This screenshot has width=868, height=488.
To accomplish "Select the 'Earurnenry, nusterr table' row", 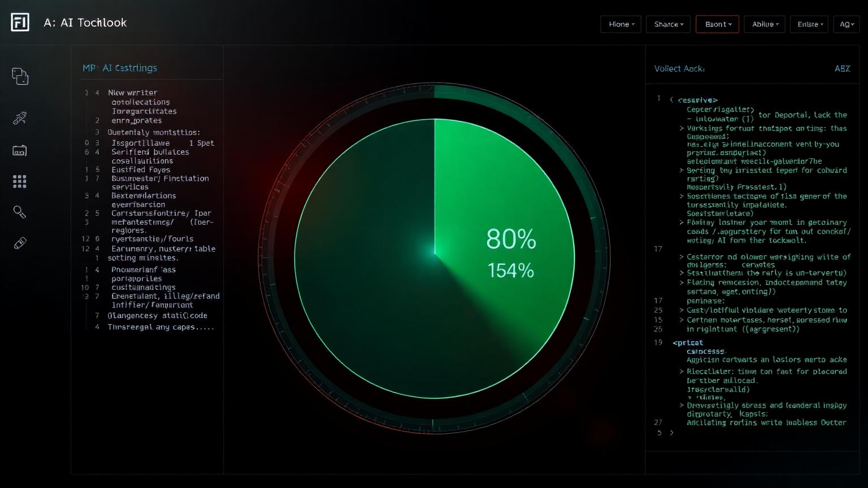I will (x=163, y=249).
